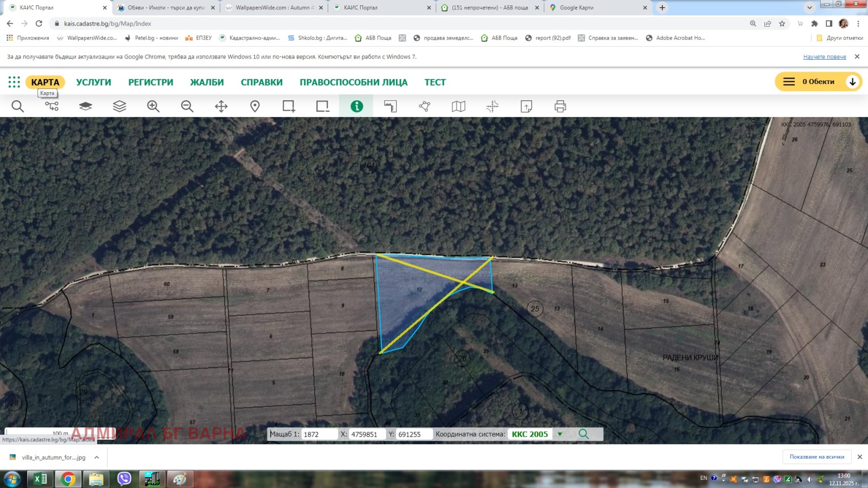Bookmark this page with star icon
This screenshot has width=868, height=488.
782,24
